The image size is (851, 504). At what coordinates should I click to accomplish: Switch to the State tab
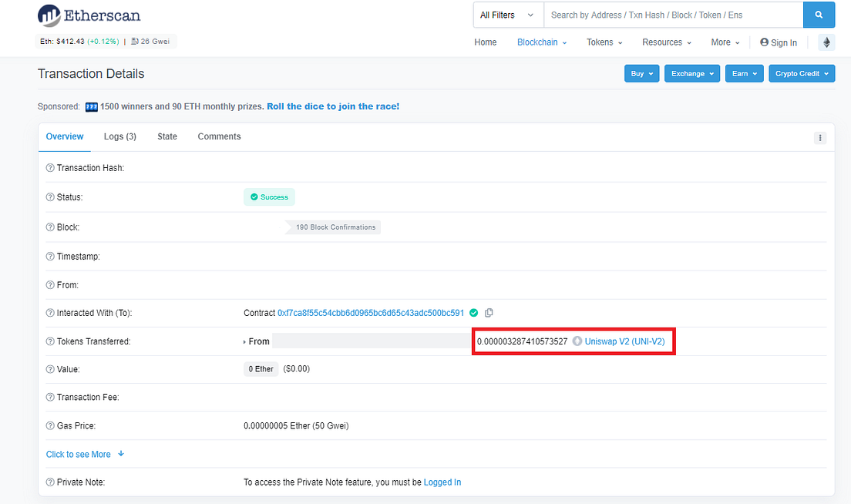[x=166, y=136]
